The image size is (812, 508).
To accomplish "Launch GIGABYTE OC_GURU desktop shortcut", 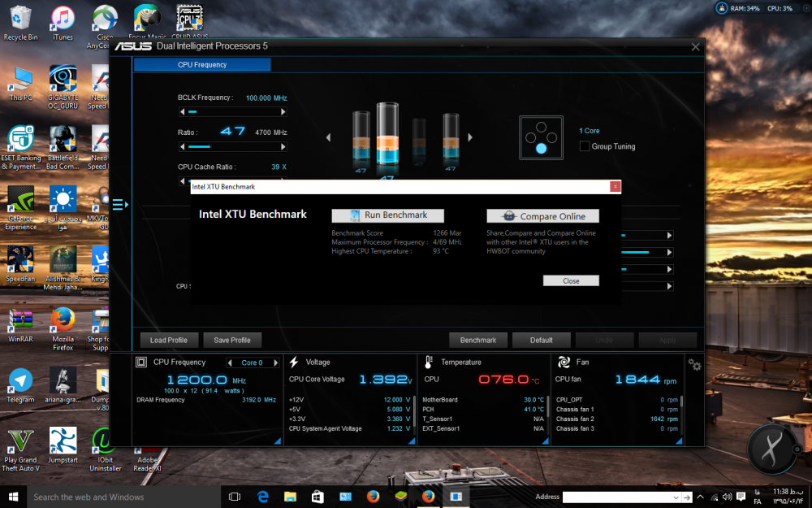I will tap(63, 87).
